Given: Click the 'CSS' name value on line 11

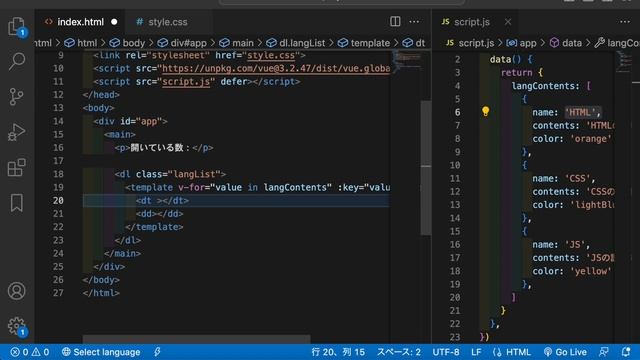Looking at the screenshot, I should pyautogui.click(x=578, y=178).
